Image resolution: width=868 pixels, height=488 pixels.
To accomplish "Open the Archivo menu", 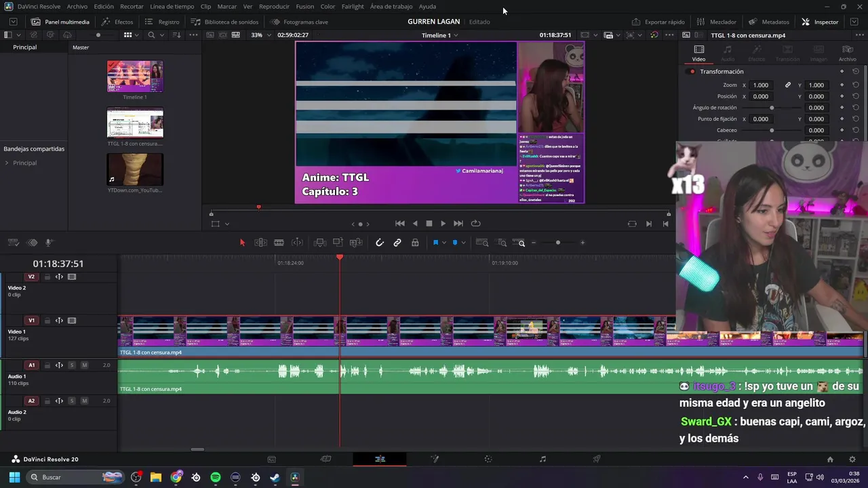I will [77, 6].
